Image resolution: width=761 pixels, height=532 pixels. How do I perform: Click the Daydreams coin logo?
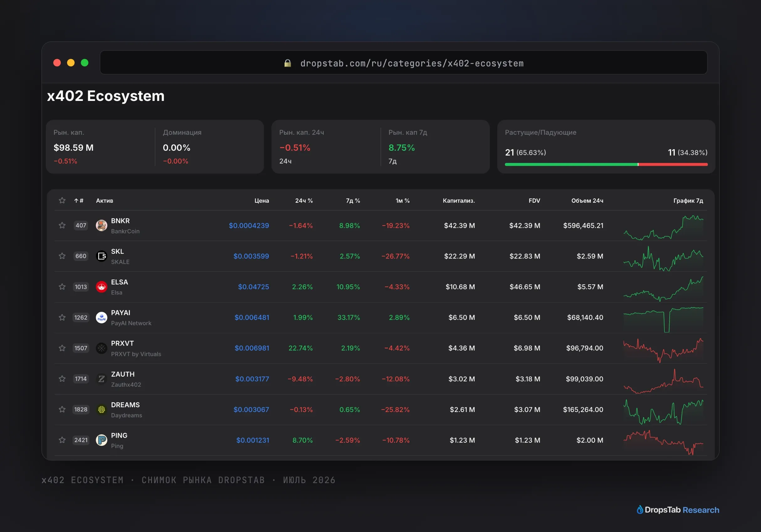pyautogui.click(x=102, y=409)
